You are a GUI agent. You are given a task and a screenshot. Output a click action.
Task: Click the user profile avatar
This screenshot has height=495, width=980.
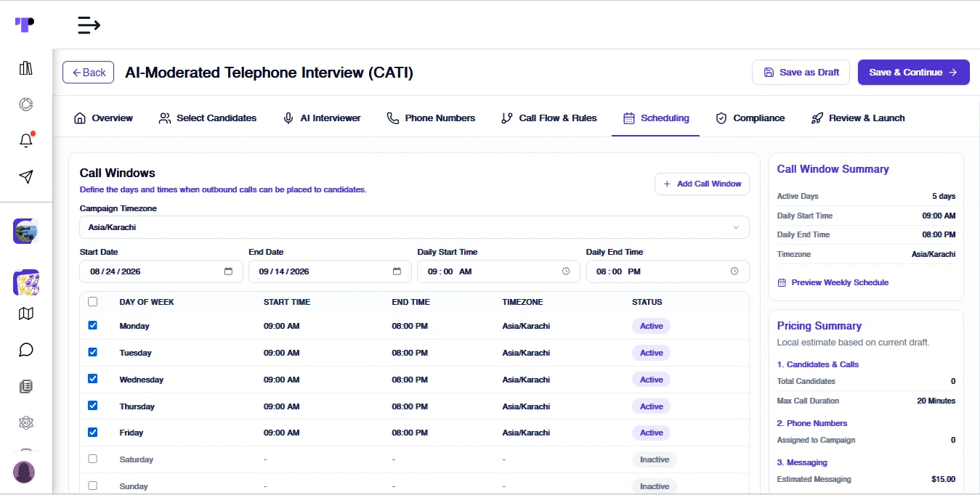tap(24, 472)
